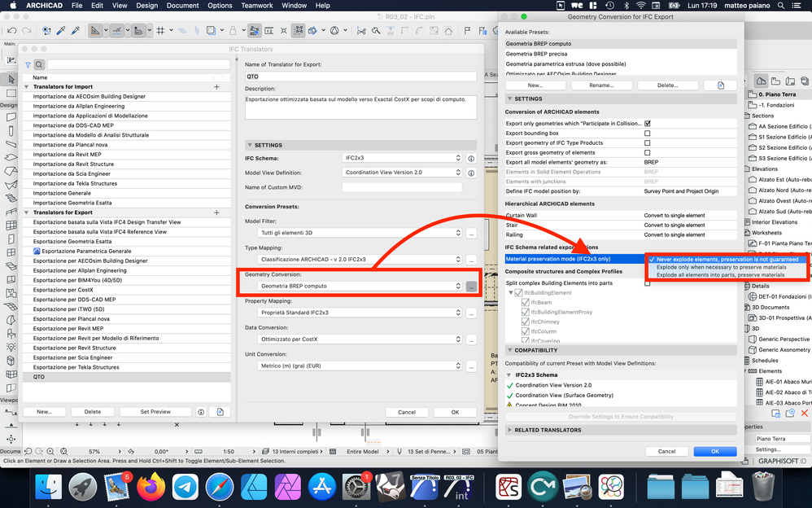
Task: Click the Redo arrow in main toolbar
Action: (26, 31)
